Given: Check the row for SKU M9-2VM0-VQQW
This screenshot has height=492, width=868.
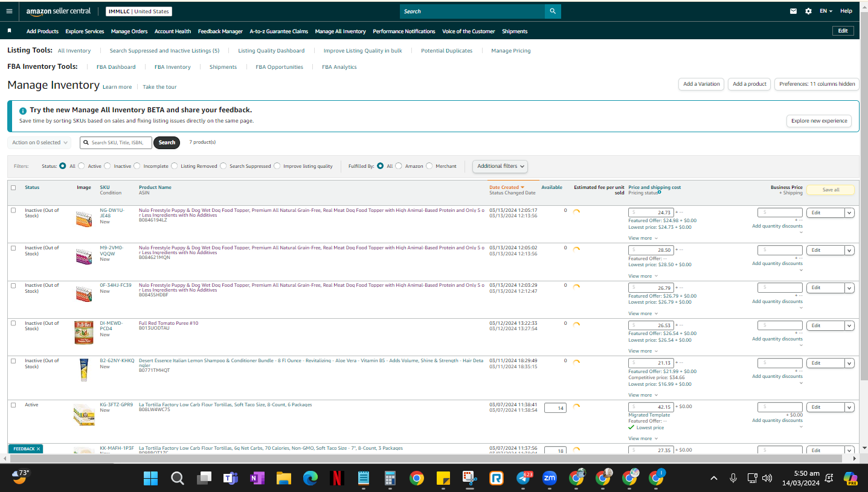Looking at the screenshot, I should click(x=13, y=248).
